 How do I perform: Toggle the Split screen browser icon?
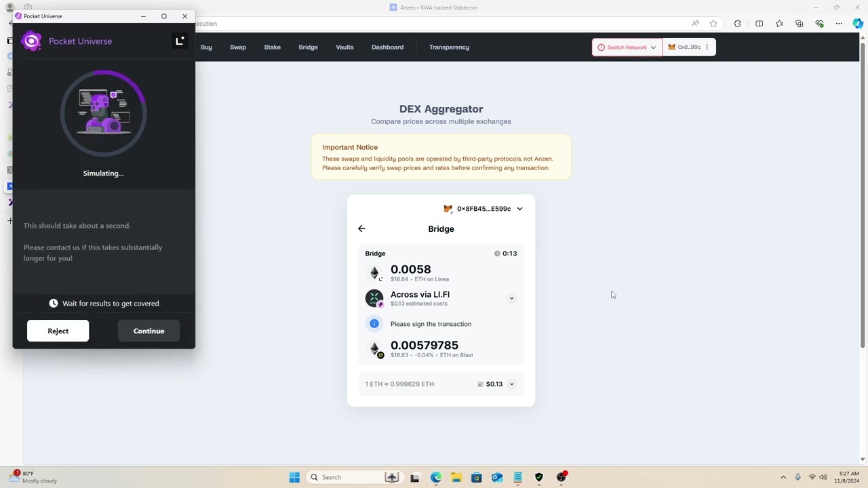759,24
